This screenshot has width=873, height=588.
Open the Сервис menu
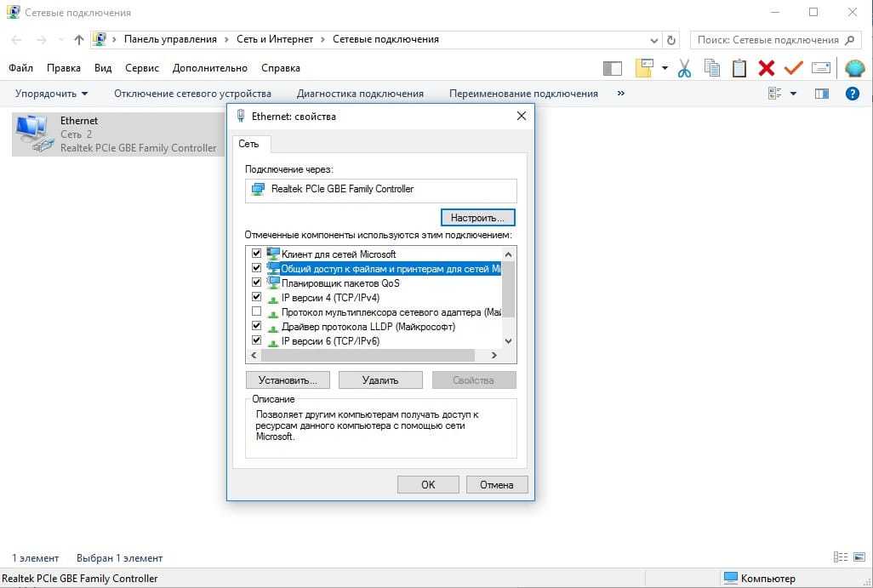[x=141, y=68]
